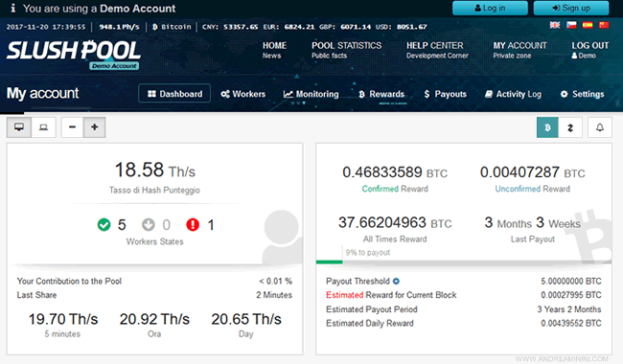Open the HOME News menu
The image size is (623, 364).
[274, 50]
